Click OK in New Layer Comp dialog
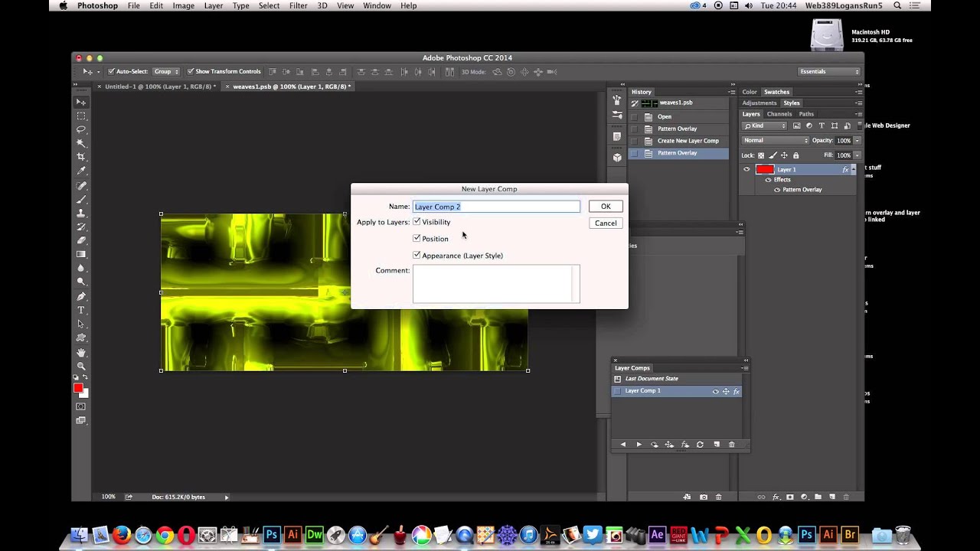Viewport: 980px width, 551px height. (606, 207)
